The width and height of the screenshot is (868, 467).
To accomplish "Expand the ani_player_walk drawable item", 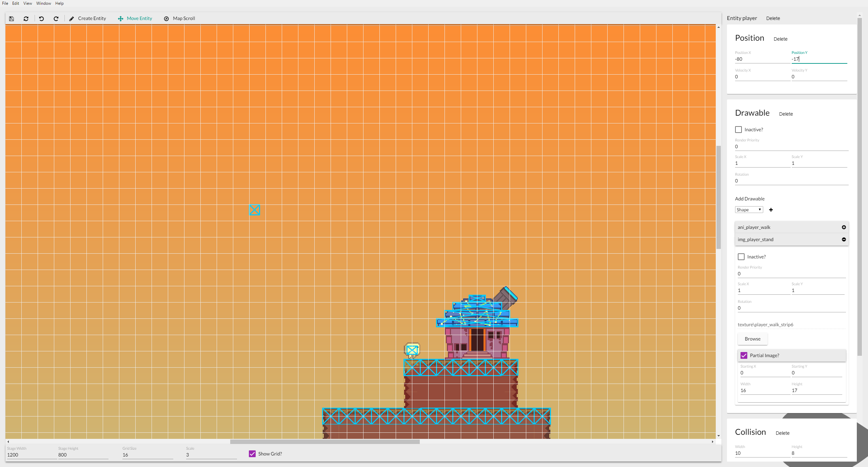I will (844, 227).
